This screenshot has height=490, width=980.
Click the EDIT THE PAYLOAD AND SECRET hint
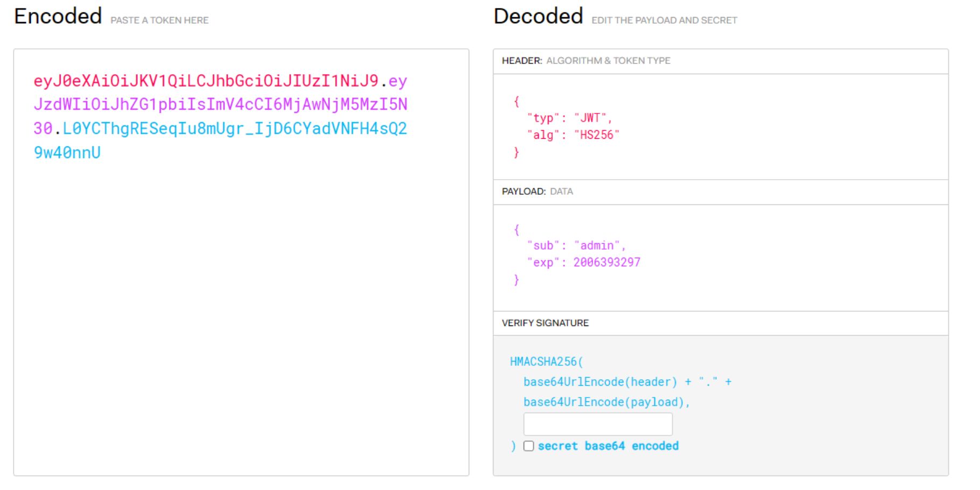664,20
